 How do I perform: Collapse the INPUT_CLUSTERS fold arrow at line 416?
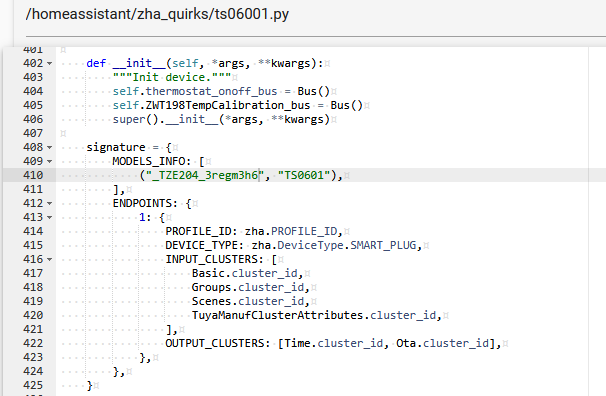pyautogui.click(x=49, y=260)
